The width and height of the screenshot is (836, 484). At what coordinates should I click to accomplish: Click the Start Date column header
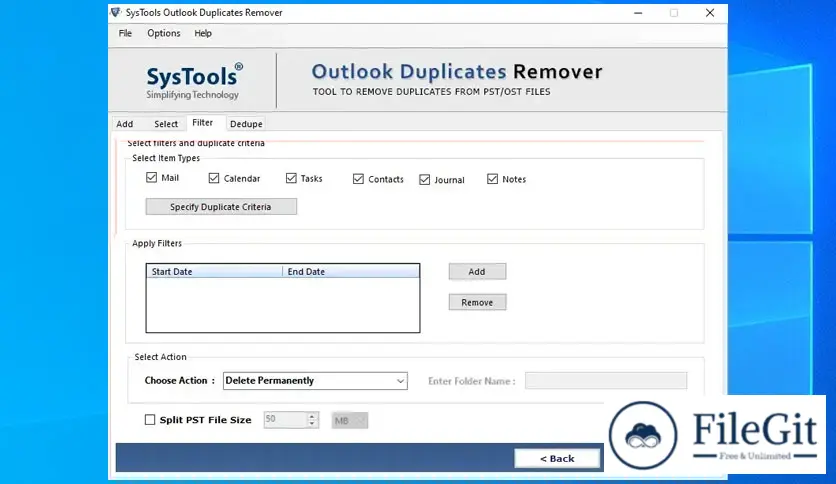click(x=214, y=271)
